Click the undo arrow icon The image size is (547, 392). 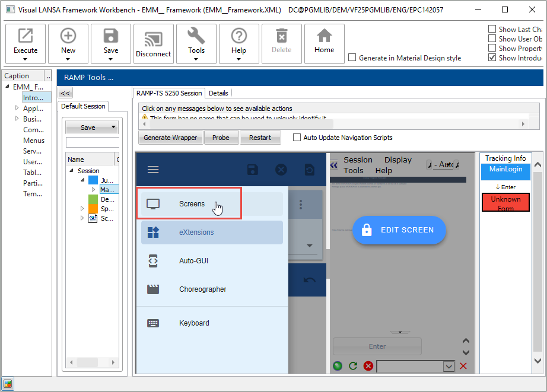pyautogui.click(x=310, y=280)
